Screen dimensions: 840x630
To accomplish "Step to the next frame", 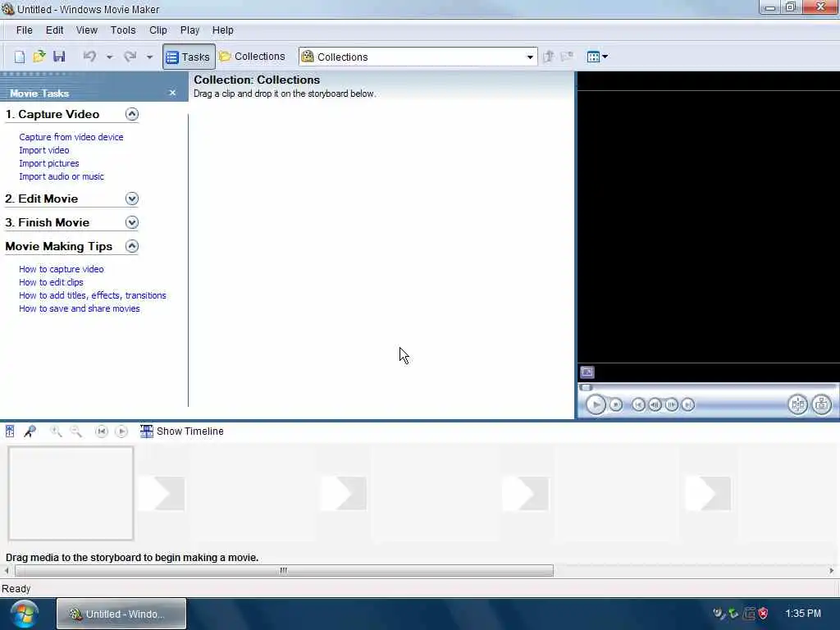I will 671,404.
